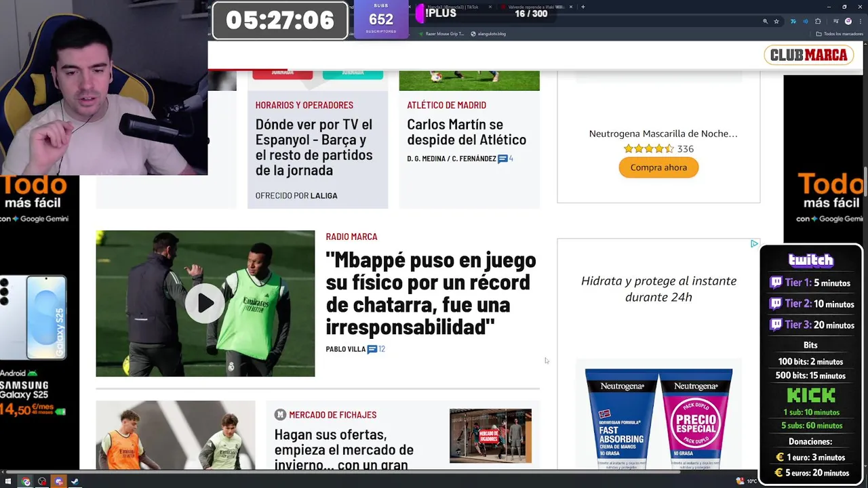Viewport: 868px width, 488px height.
Task: Click the Twitch logo in stream overlay
Action: [810, 260]
